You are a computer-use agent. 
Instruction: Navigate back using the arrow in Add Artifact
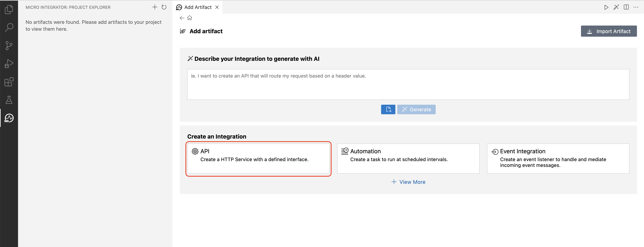[182, 18]
